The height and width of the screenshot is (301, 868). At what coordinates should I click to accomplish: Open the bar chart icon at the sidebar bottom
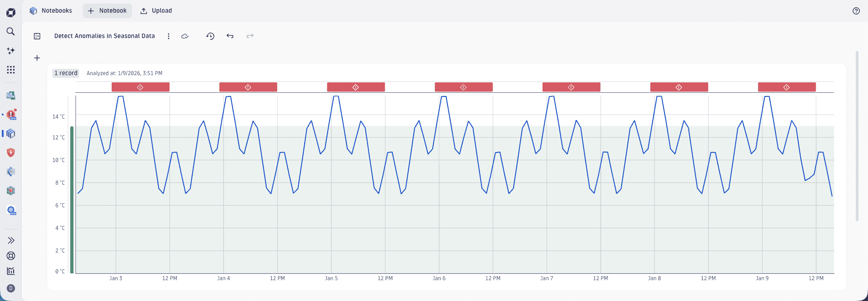pyautogui.click(x=11, y=271)
